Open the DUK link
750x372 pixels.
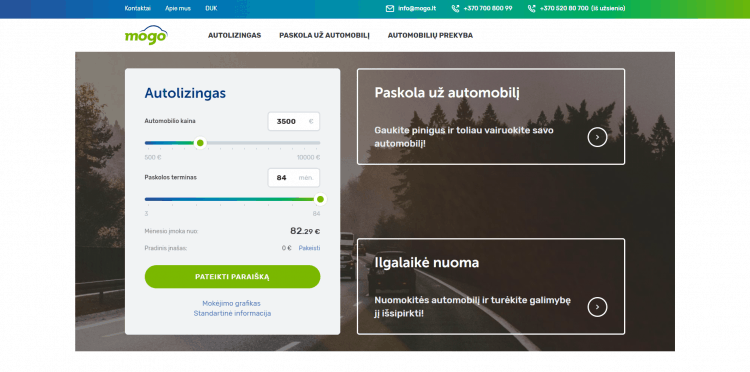click(x=211, y=8)
